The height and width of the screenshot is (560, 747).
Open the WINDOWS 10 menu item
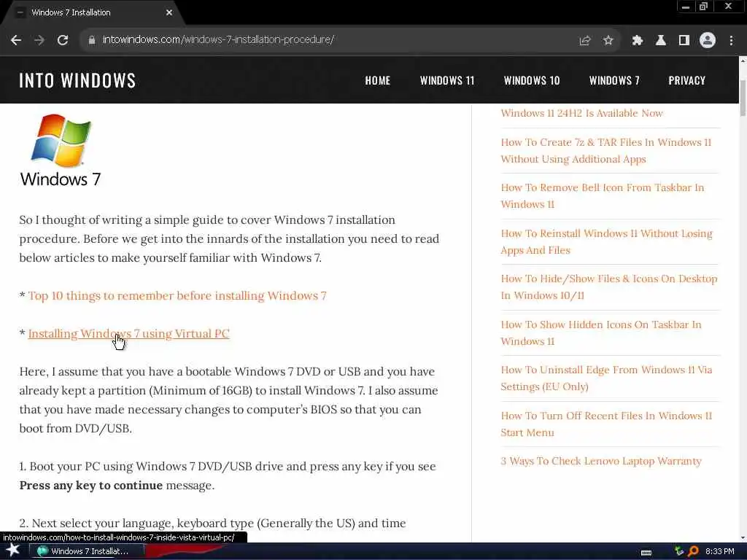tap(532, 80)
